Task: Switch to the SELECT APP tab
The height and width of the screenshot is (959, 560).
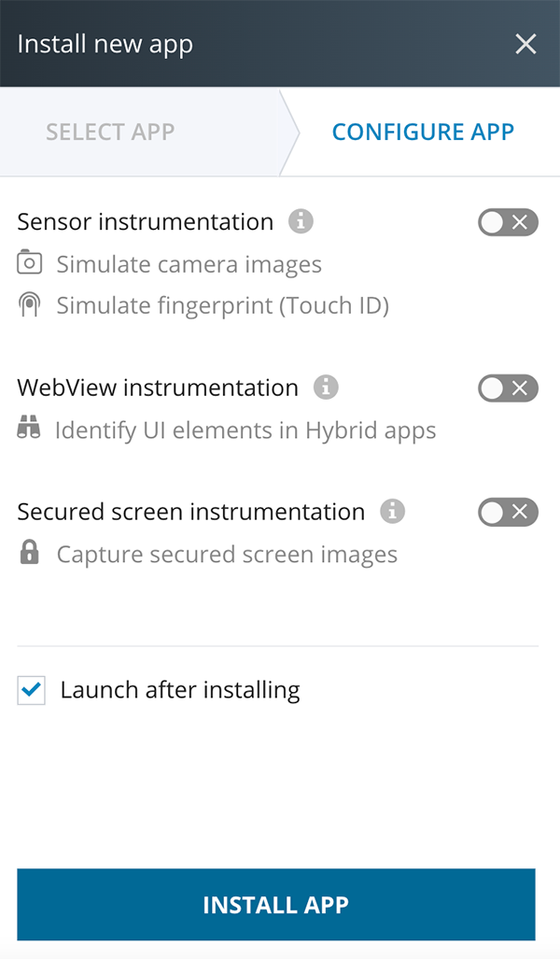Action: [109, 132]
